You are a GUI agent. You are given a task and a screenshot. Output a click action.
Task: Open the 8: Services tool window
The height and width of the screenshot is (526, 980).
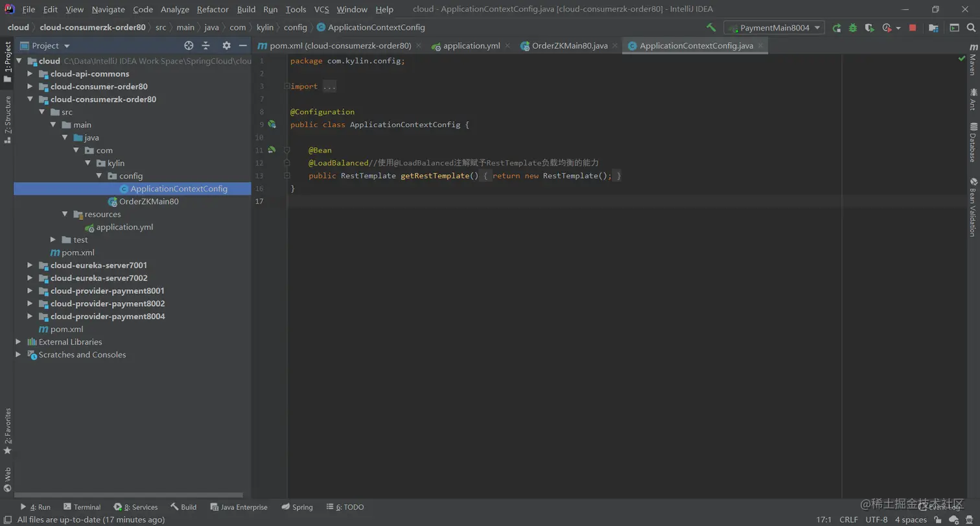tap(135, 507)
